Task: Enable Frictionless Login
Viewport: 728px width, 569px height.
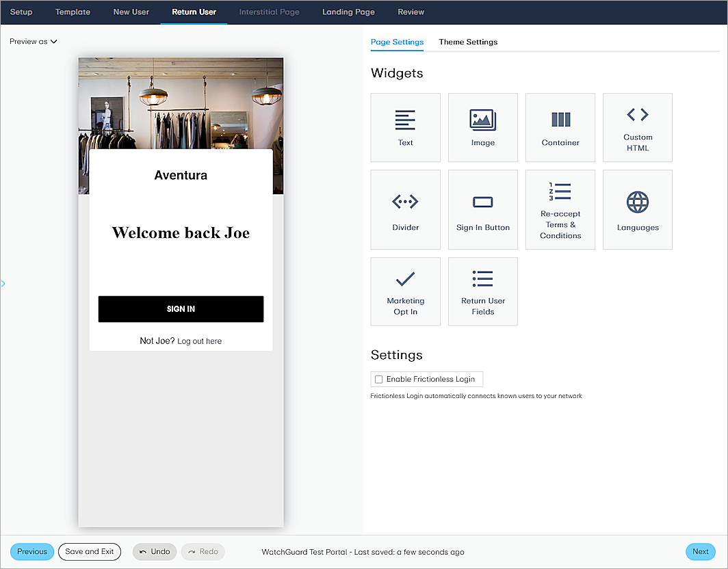Action: tap(378, 379)
